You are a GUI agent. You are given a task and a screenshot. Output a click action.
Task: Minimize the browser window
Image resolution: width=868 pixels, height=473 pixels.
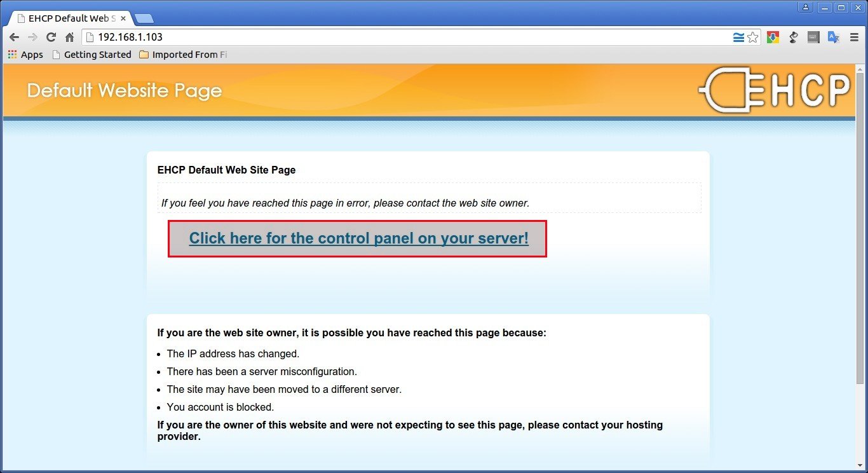(825, 8)
